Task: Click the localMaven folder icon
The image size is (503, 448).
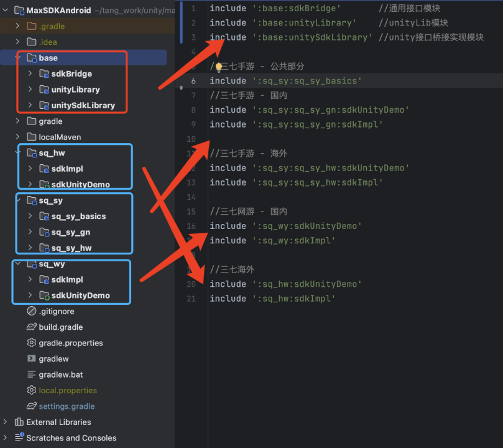Action: (32, 136)
